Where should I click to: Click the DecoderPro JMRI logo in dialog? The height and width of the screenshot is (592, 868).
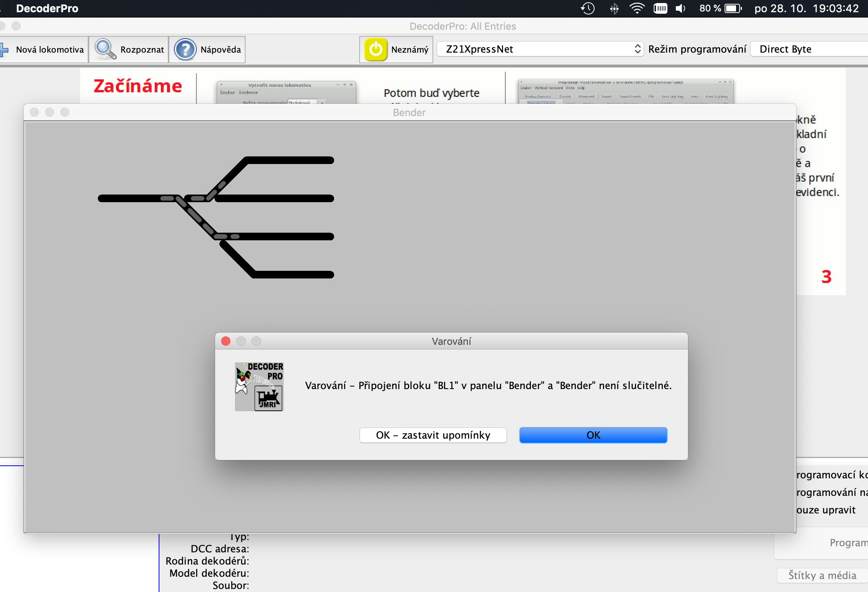[259, 386]
